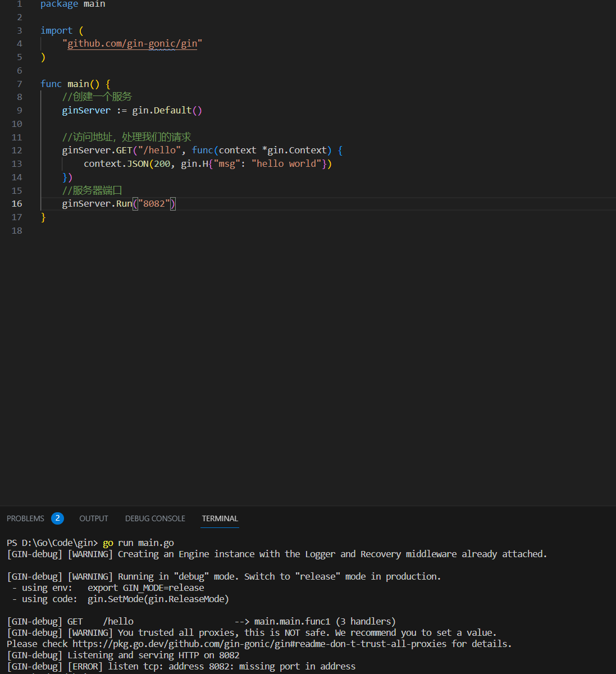
Task: Click the "github.com/gin-gonic/gin" import string
Action: [x=132, y=44]
